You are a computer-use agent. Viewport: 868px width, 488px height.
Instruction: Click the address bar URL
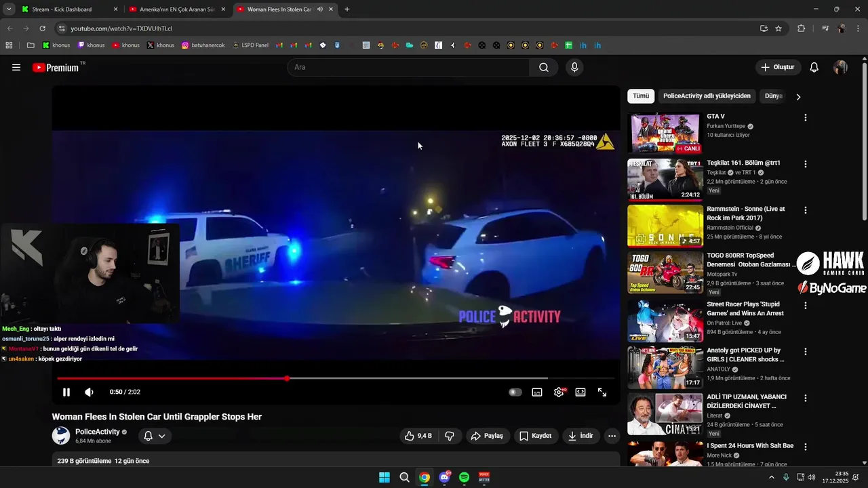pos(121,28)
